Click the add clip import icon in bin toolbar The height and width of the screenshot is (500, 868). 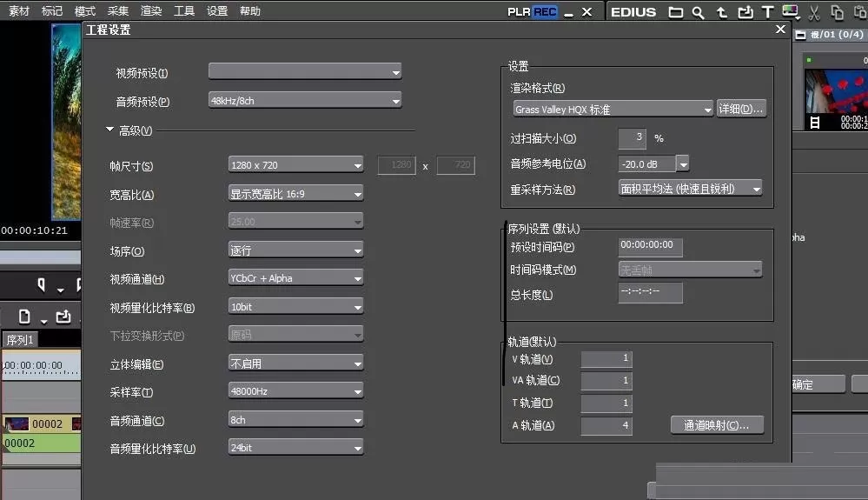coord(745,12)
